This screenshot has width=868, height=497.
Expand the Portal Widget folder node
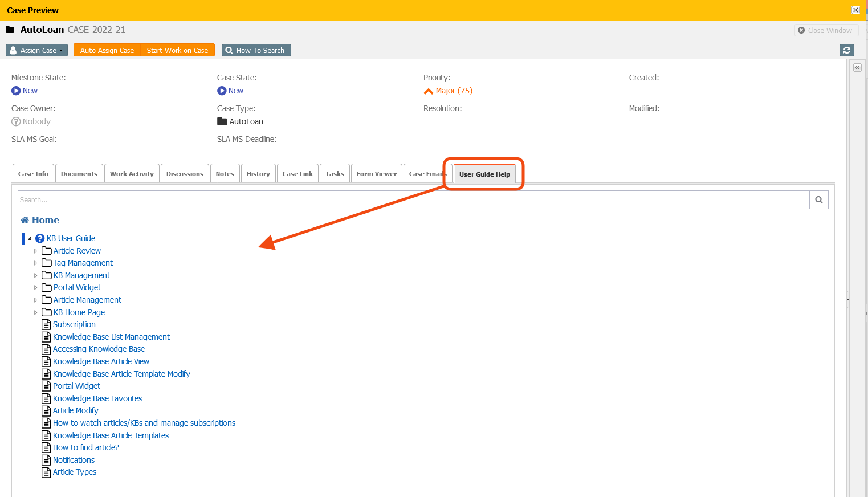(x=35, y=288)
